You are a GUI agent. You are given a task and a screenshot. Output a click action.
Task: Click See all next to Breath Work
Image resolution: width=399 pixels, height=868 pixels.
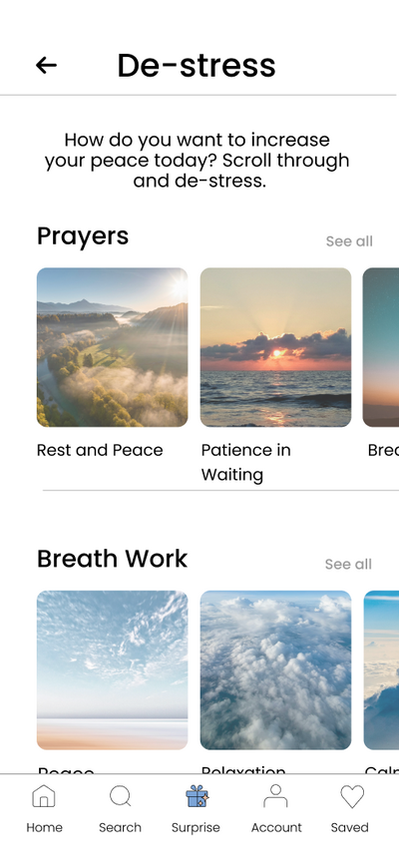(x=348, y=564)
